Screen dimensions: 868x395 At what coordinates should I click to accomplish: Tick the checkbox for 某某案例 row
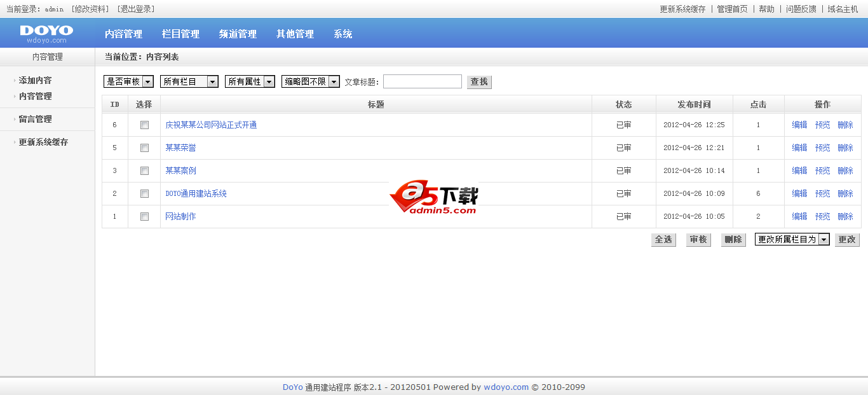pyautogui.click(x=144, y=171)
